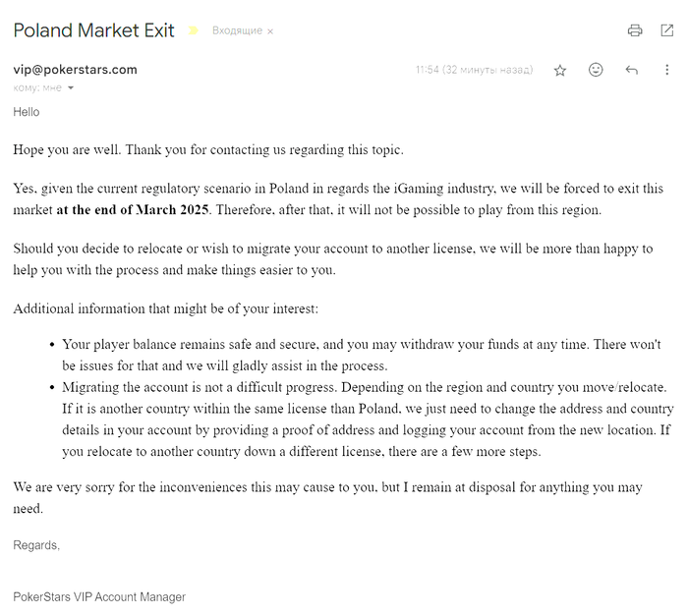
Task: Reply to the PokerStars email
Action: point(631,71)
